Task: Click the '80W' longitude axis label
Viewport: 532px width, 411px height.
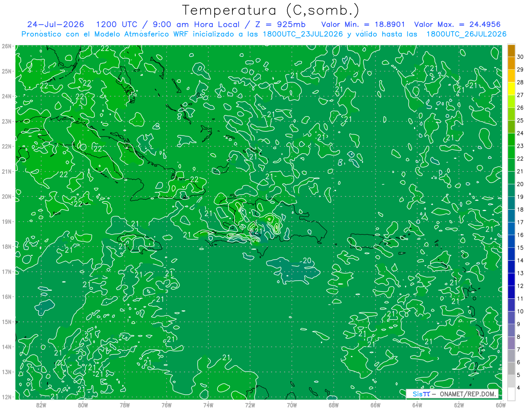Action: [x=82, y=405]
